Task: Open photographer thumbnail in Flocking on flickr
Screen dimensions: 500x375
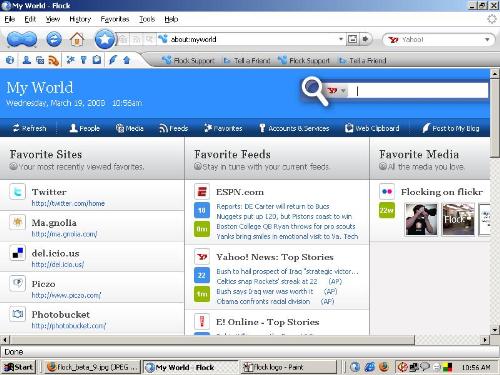Action: 421,219
